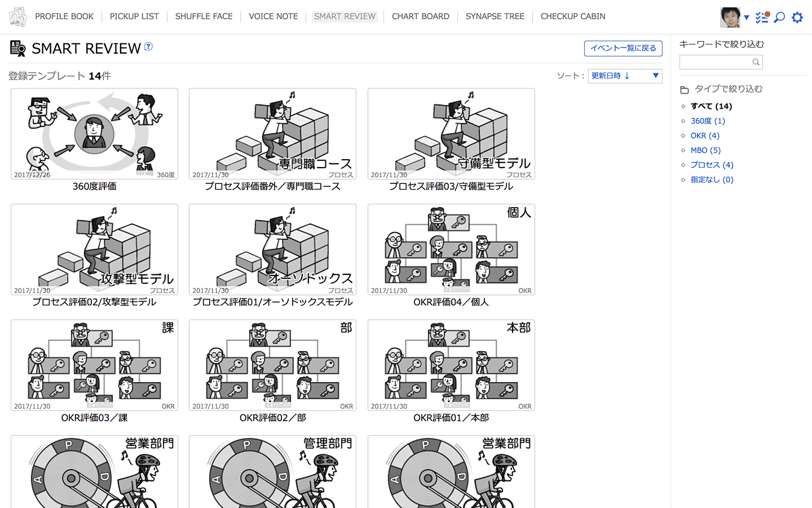
Task: Open the 更新日時 sort dropdown
Action: pos(625,76)
